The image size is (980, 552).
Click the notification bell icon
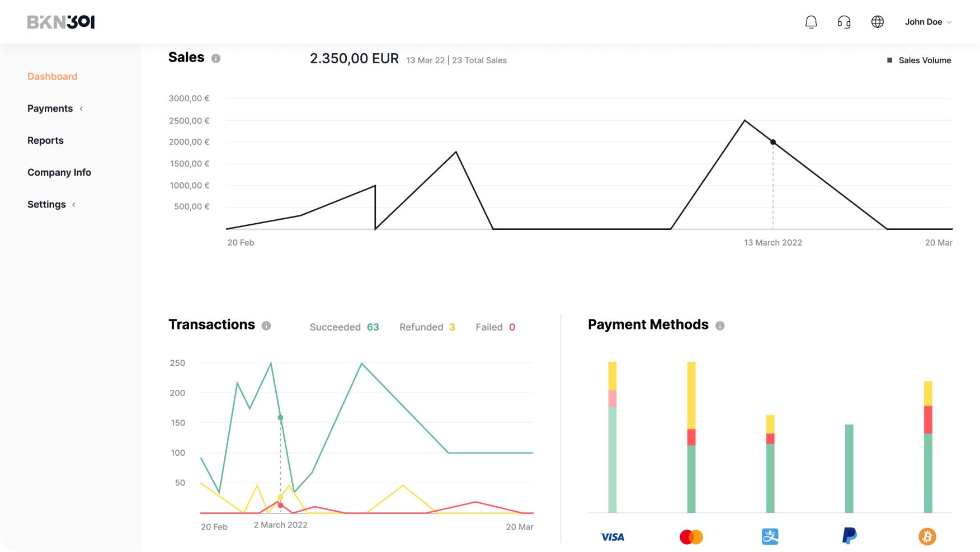point(811,22)
